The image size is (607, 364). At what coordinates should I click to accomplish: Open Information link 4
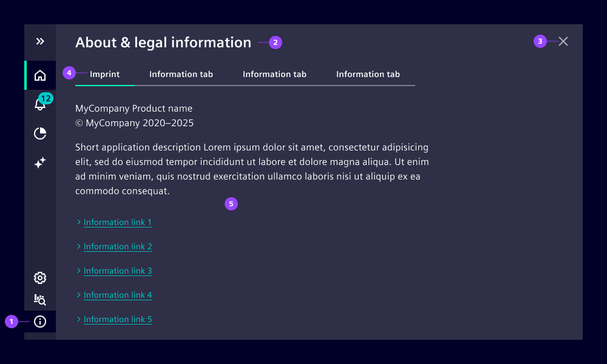118,295
